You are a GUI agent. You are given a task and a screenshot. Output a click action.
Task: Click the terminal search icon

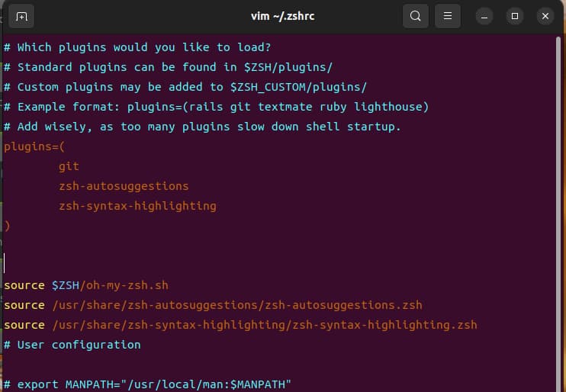point(415,16)
